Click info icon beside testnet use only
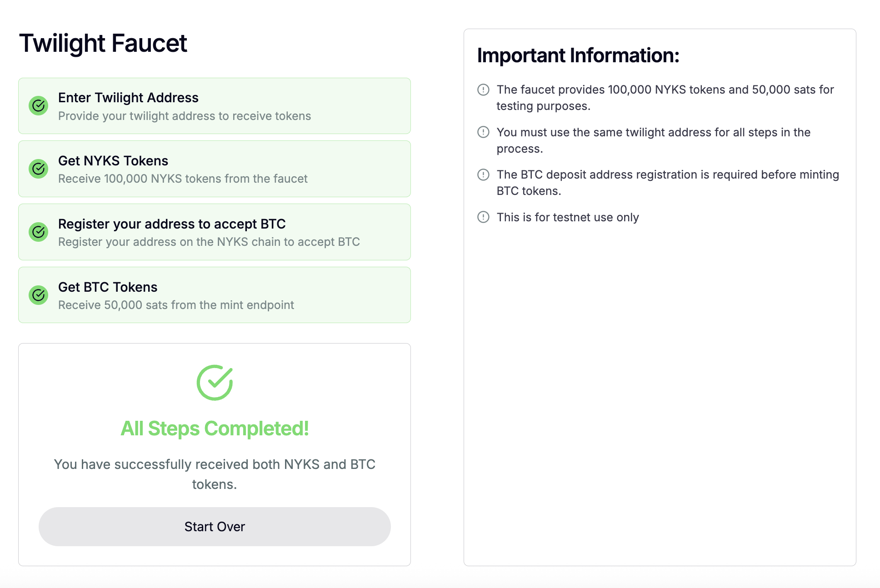The width and height of the screenshot is (880, 588). click(x=483, y=217)
